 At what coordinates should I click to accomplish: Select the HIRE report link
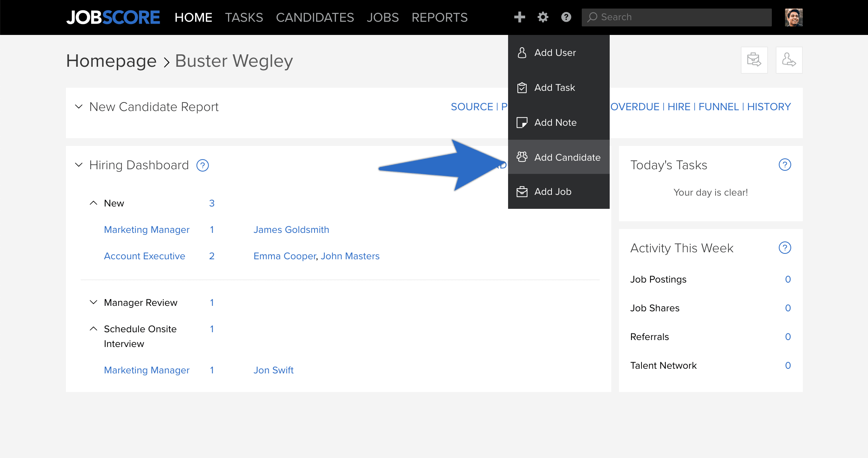tap(679, 107)
